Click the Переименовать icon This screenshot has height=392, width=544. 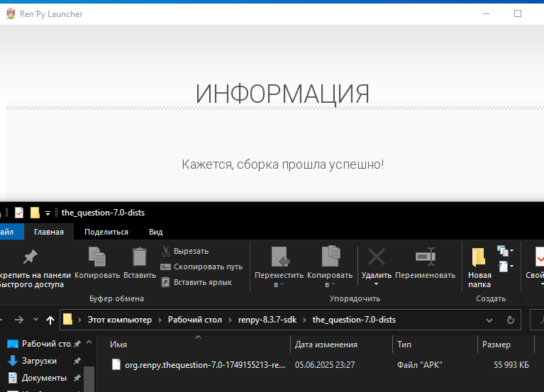pyautogui.click(x=426, y=257)
